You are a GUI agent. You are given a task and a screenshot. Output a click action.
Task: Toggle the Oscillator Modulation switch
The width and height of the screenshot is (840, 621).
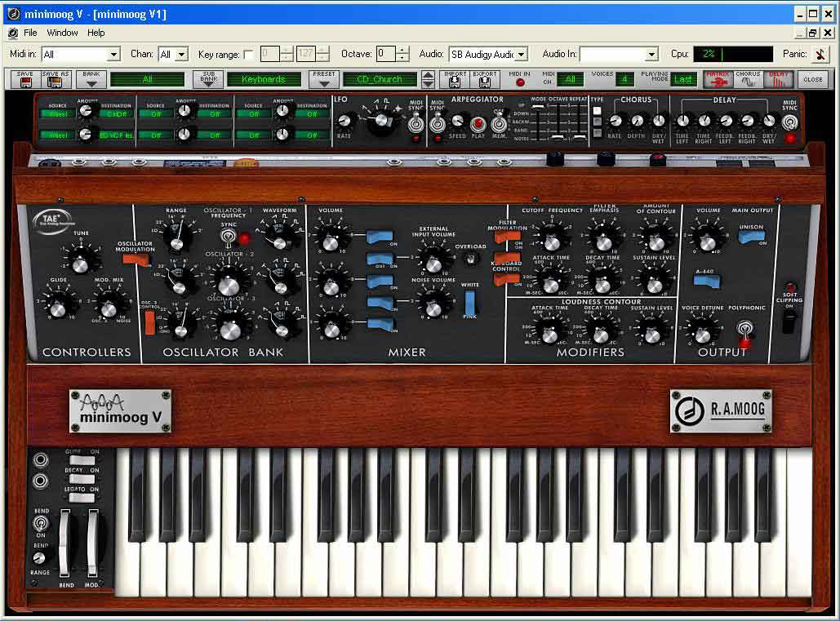(x=132, y=259)
